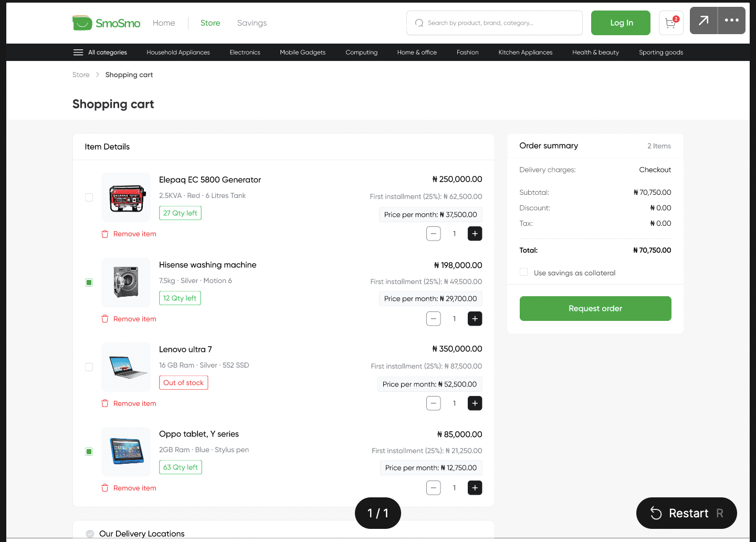Image resolution: width=756 pixels, height=542 pixels.
Task: Click the Oppo tablet thumbnail
Action: tap(126, 452)
